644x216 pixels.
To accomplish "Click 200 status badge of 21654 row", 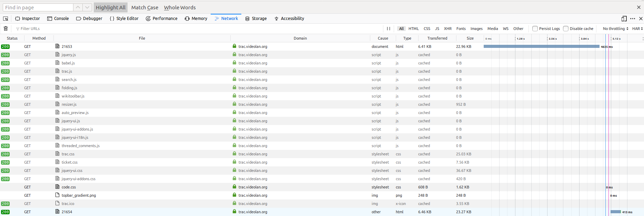I will point(5,212).
